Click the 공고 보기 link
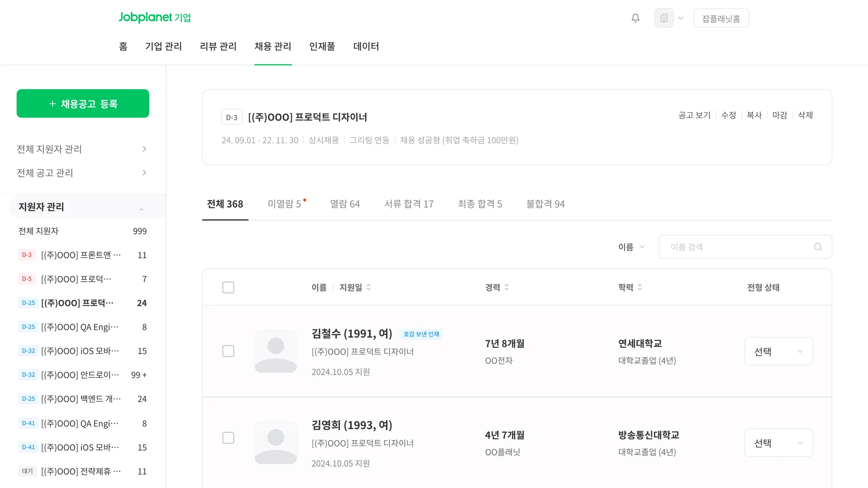The width and height of the screenshot is (868, 488). click(x=694, y=115)
